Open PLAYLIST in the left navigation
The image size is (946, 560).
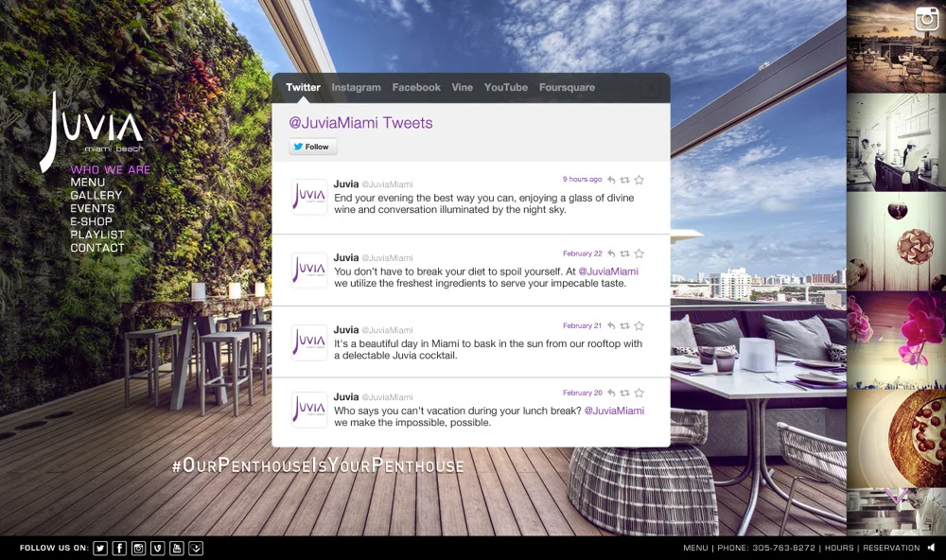coord(97,235)
